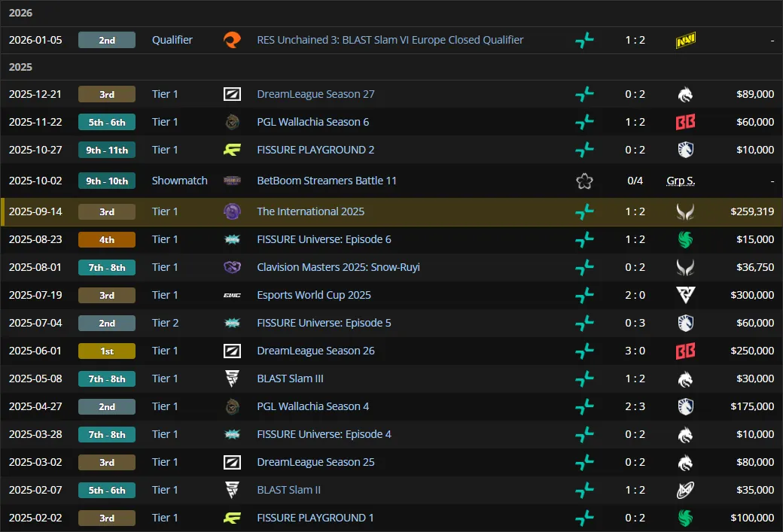Click the $175,000 prize value

pos(752,407)
